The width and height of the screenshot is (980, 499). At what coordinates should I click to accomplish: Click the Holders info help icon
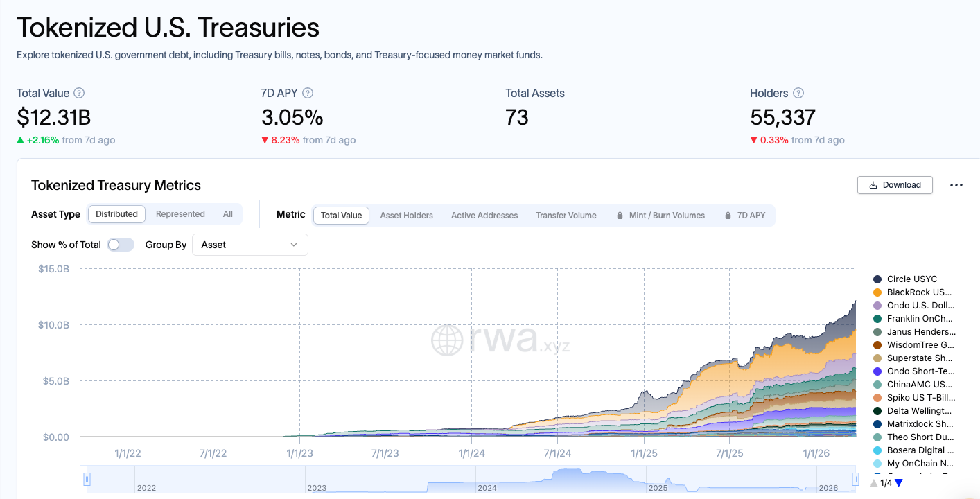tap(798, 93)
